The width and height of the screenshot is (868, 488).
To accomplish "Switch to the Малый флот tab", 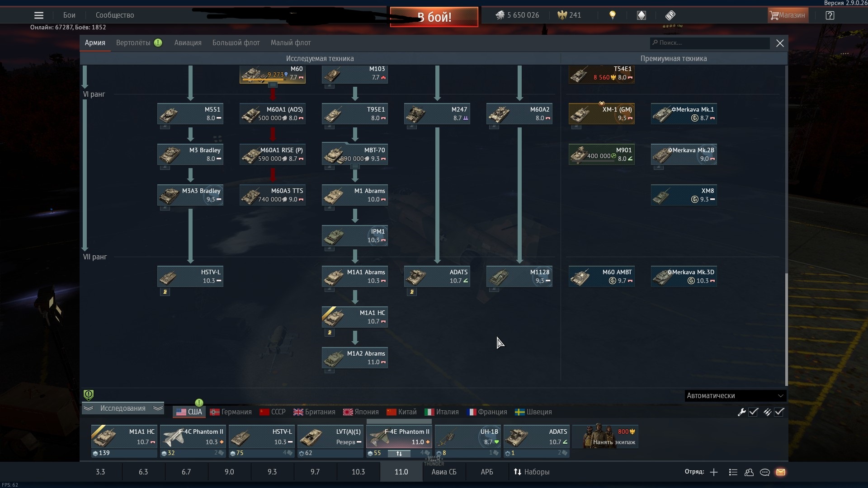I will coord(291,43).
